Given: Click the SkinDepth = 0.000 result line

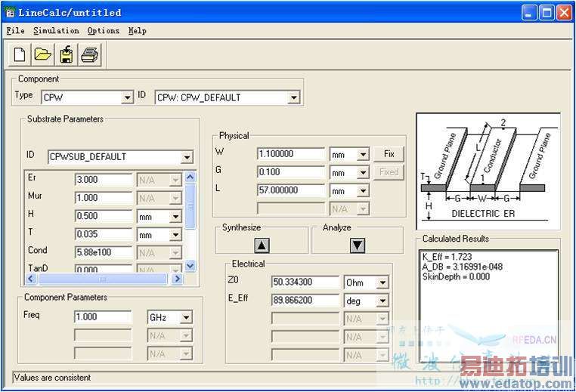Looking at the screenshot, I should click(456, 276).
